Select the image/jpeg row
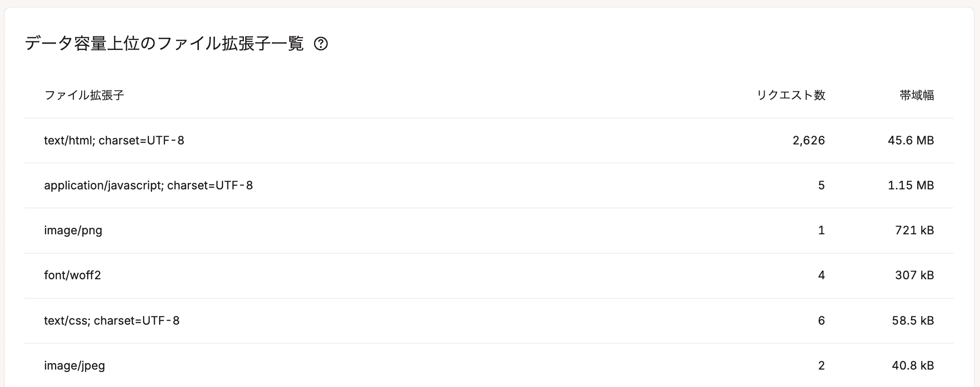The width and height of the screenshot is (980, 387). [489, 365]
